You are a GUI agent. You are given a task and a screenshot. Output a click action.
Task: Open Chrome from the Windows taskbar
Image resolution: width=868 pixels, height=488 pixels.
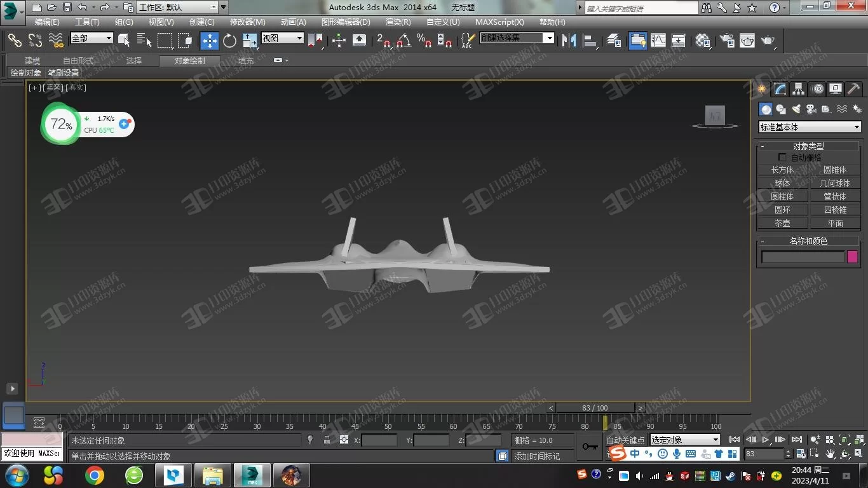94,475
